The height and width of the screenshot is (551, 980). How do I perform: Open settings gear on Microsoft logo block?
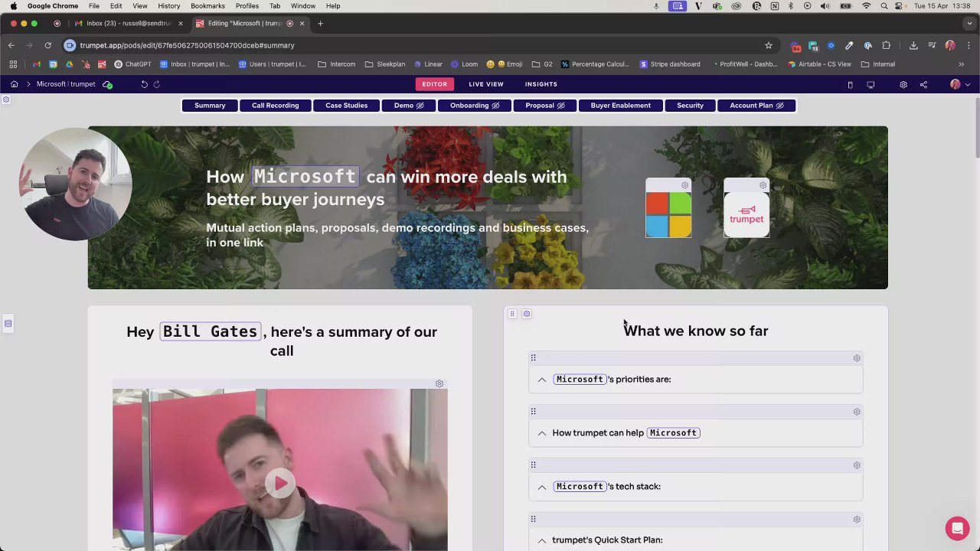click(685, 185)
